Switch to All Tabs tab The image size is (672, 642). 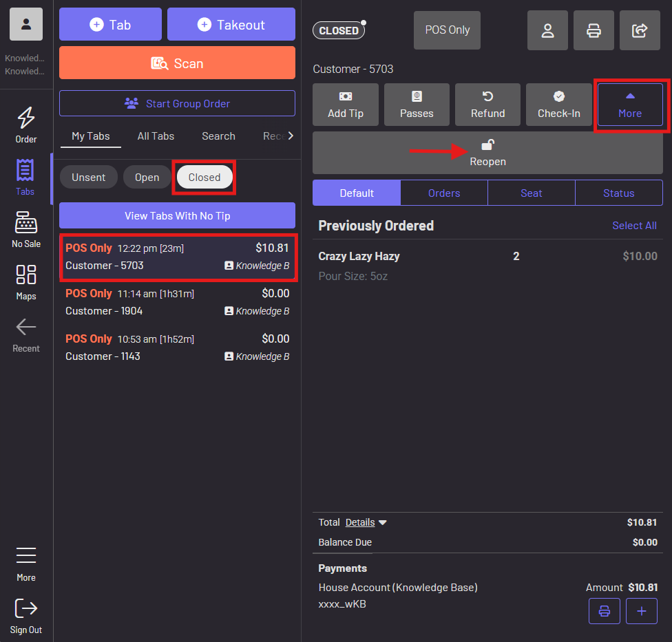[x=156, y=136]
